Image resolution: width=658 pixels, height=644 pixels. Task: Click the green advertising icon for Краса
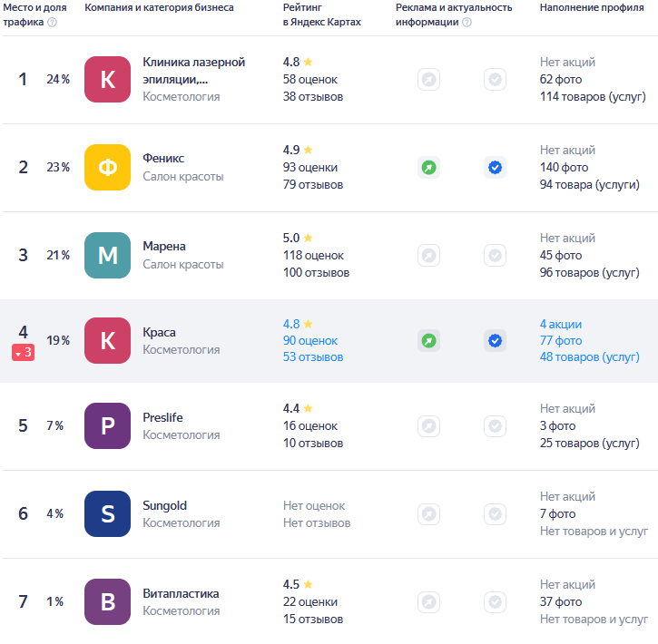tap(428, 340)
